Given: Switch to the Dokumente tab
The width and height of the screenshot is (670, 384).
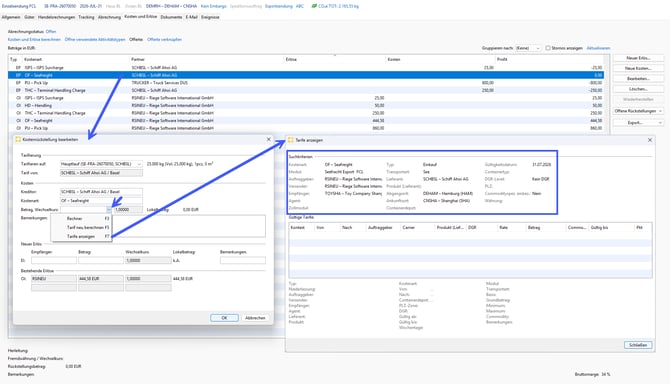Looking at the screenshot, I should pyautogui.click(x=171, y=17).
